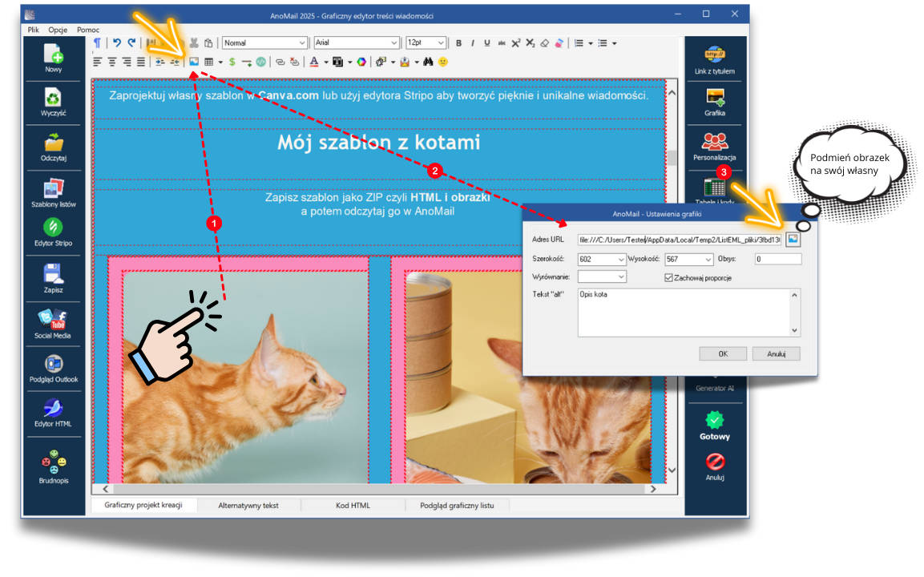Image resolution: width=924 pixels, height=577 pixels.
Task: Toggle italic formatting
Action: pos(473,43)
